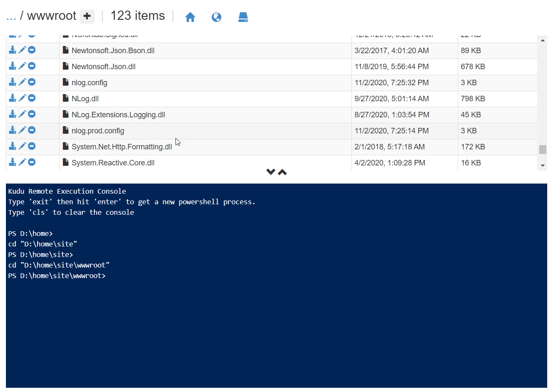
Task: Click console line cd "D:\home\site\wwwroot"
Action: tap(59, 265)
